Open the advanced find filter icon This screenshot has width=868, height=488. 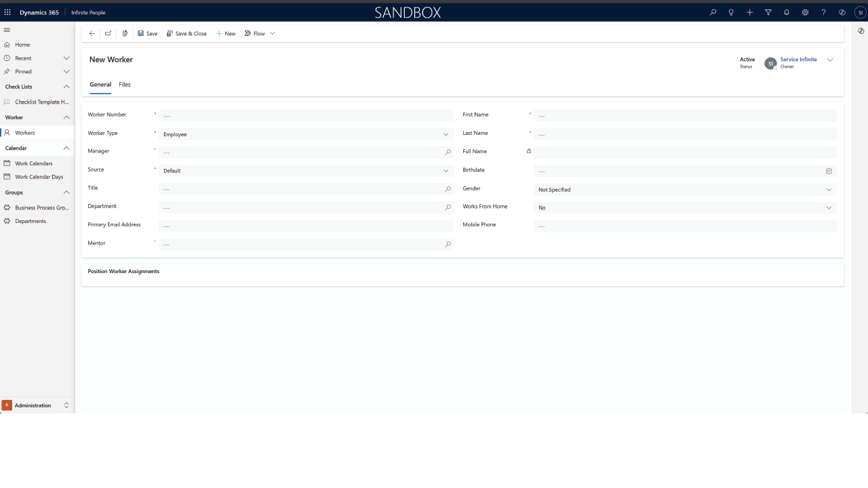[x=768, y=12]
